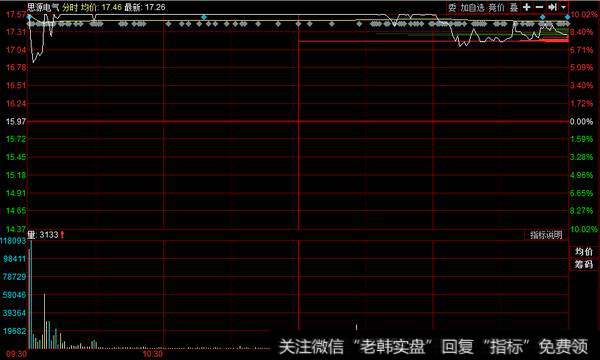Viewport: 600px width, 360px height.
Task: Click the 最新: 17.26 readout
Action: tap(145, 7)
